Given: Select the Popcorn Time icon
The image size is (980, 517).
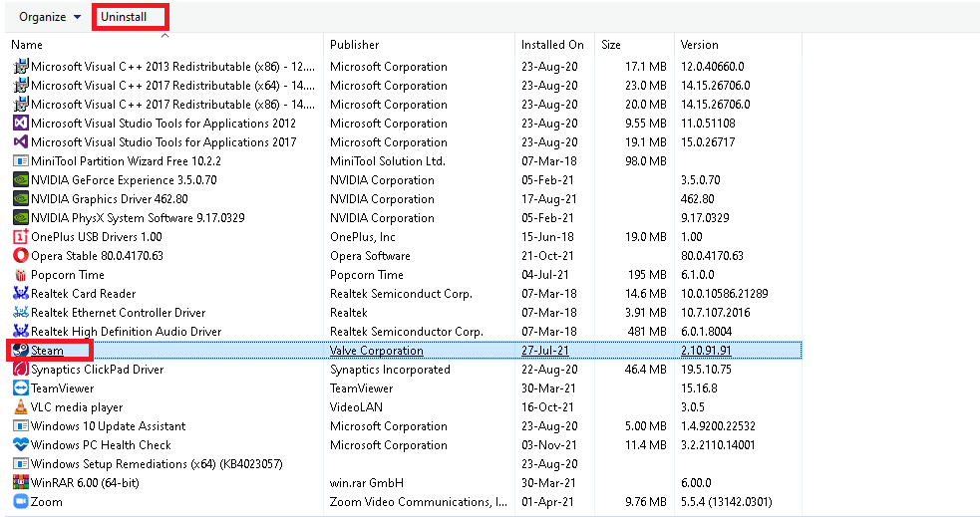Looking at the screenshot, I should click(20, 275).
